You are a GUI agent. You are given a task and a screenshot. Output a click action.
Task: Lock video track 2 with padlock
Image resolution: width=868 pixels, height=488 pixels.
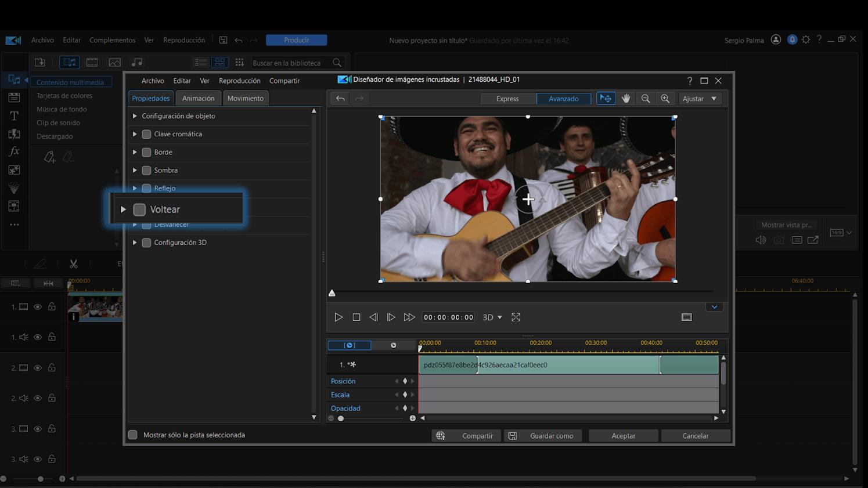tap(52, 367)
